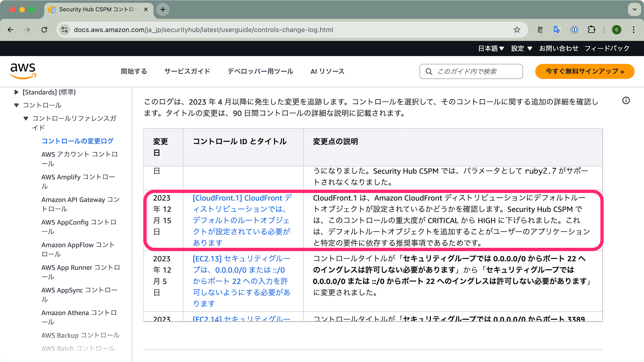This screenshot has width=644, height=362.
Task: Open a new browser tab
Action: (x=163, y=10)
